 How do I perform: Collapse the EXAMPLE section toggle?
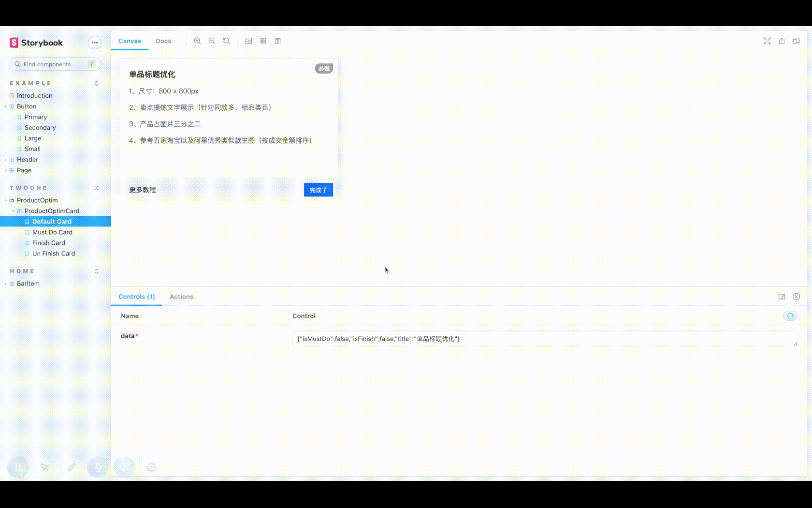pyautogui.click(x=97, y=83)
